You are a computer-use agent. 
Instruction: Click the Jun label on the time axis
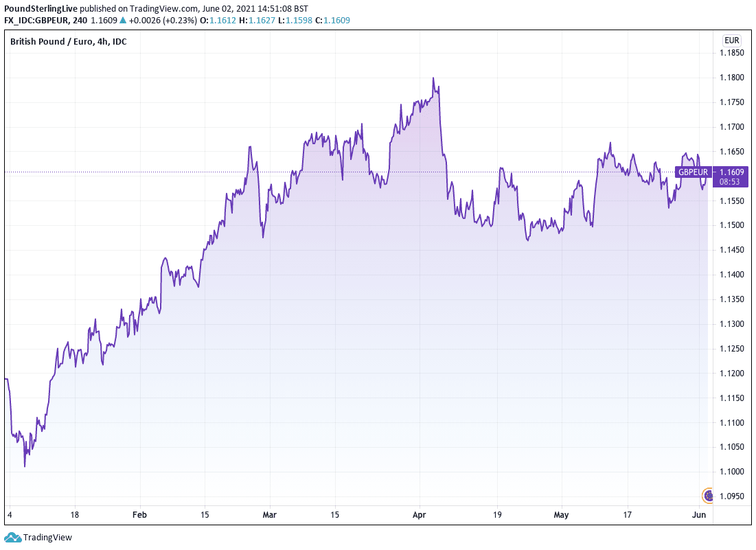698,515
